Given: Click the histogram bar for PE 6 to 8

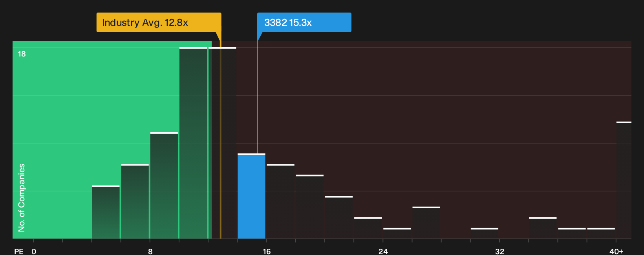Looking at the screenshot, I should click(135, 202).
